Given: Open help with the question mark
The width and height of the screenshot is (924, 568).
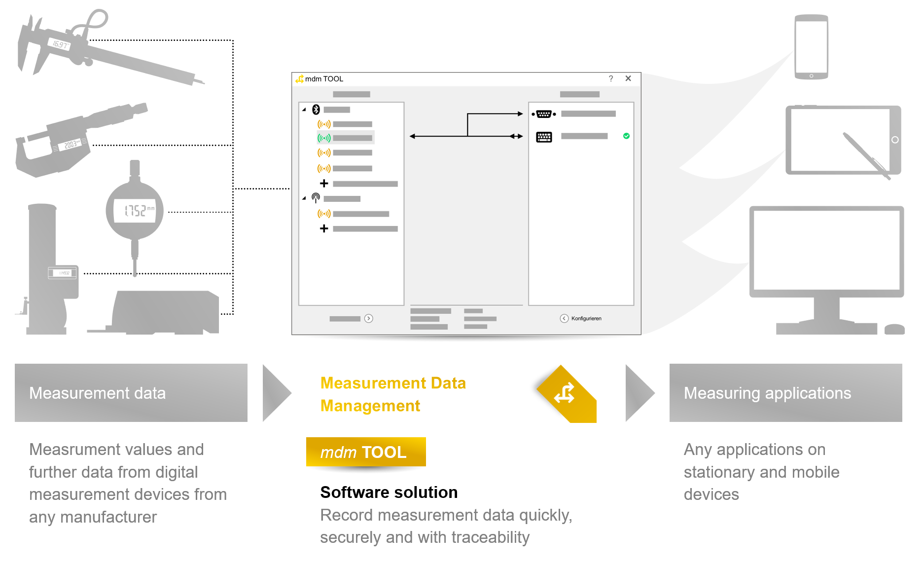Looking at the screenshot, I should 611,78.
